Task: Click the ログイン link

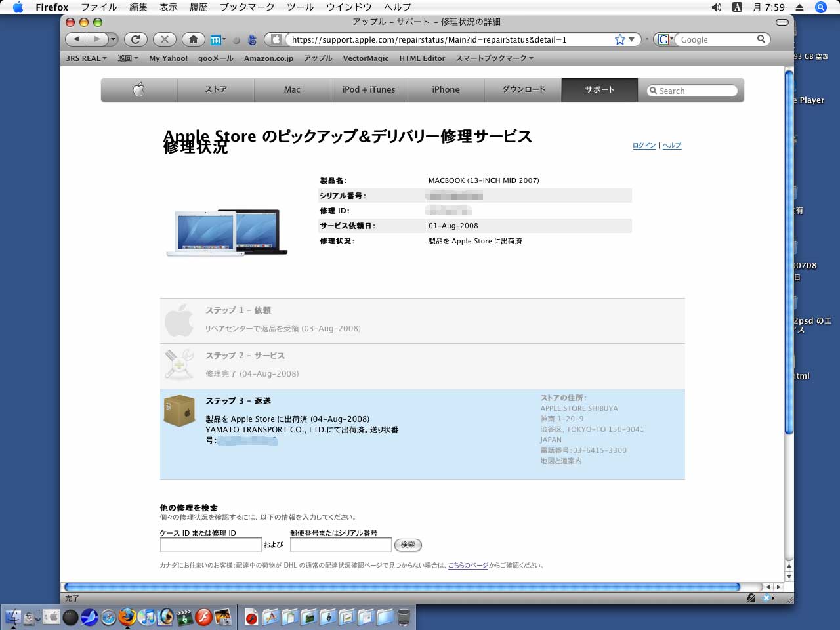Action: tap(644, 146)
